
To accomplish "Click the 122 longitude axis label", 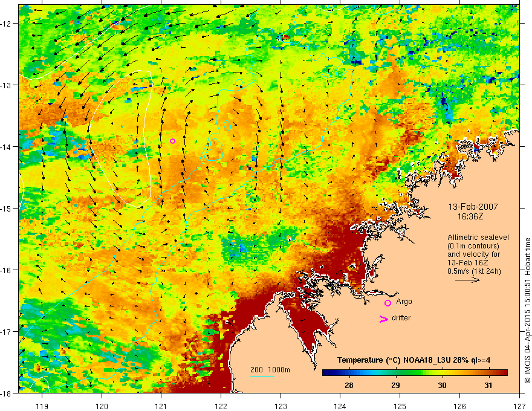I will click(221, 406).
